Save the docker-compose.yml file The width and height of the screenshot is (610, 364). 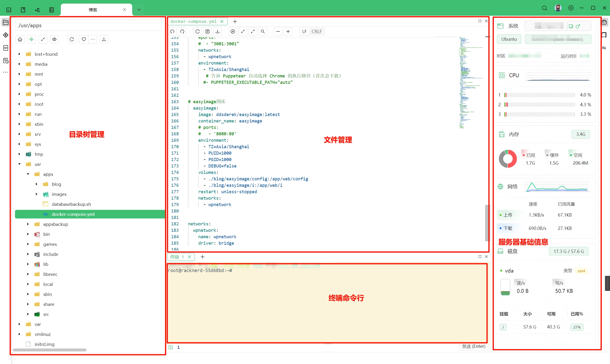pos(208,31)
